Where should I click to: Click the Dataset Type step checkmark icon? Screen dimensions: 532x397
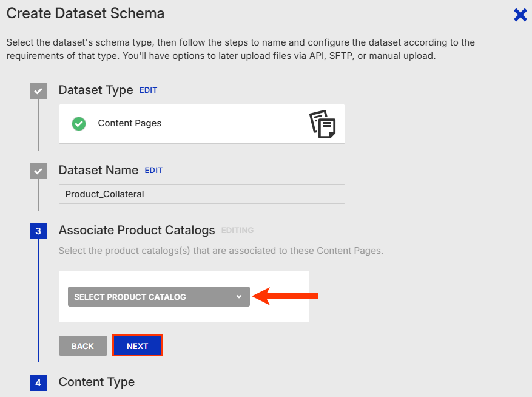tap(38, 90)
